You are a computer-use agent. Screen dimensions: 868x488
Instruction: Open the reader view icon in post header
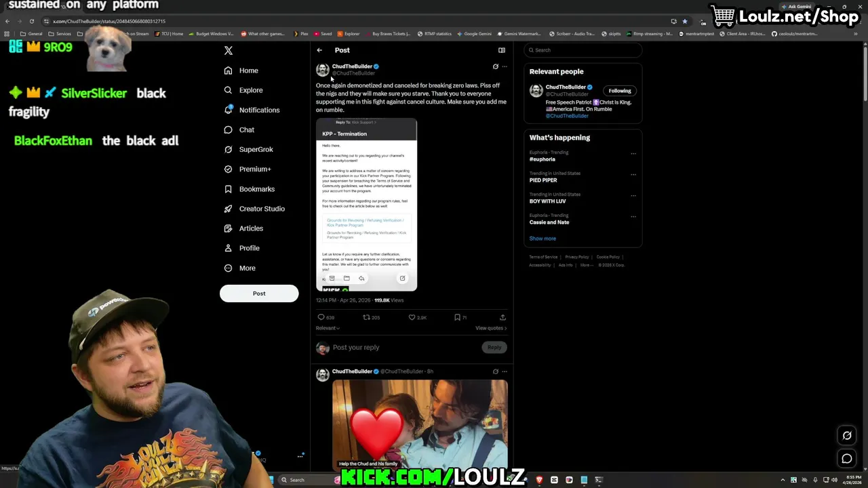click(502, 50)
